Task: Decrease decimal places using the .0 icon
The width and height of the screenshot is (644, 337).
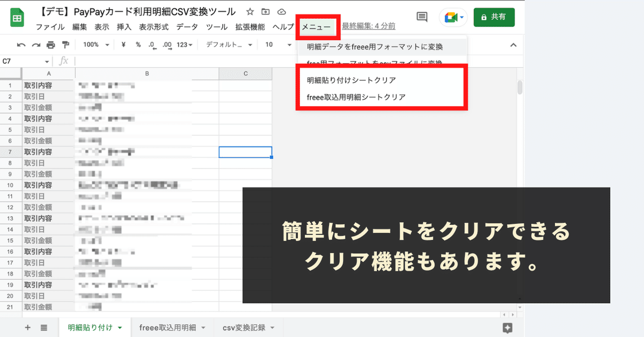Action: (150, 44)
